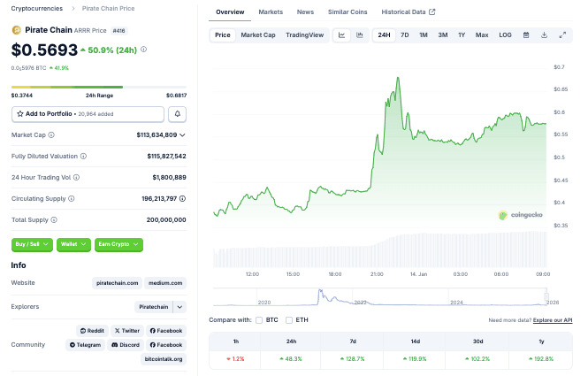Open the Twitter community link
The image size is (588, 376).
127,331
